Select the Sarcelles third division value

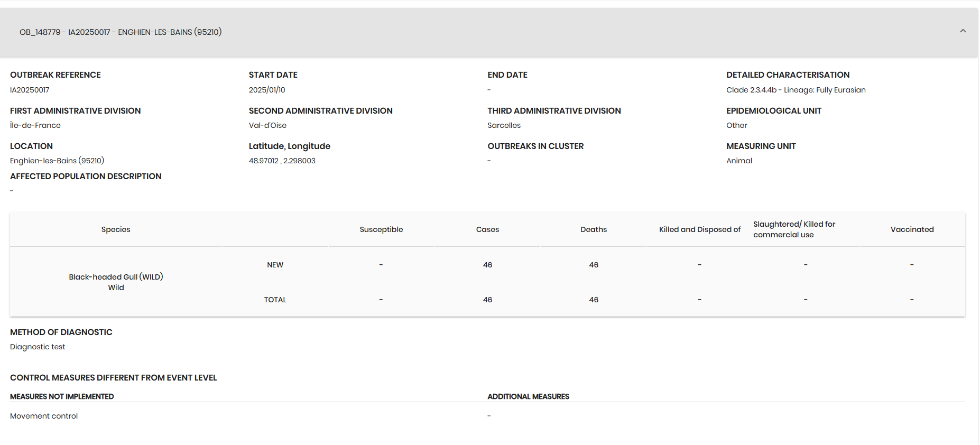(x=504, y=125)
